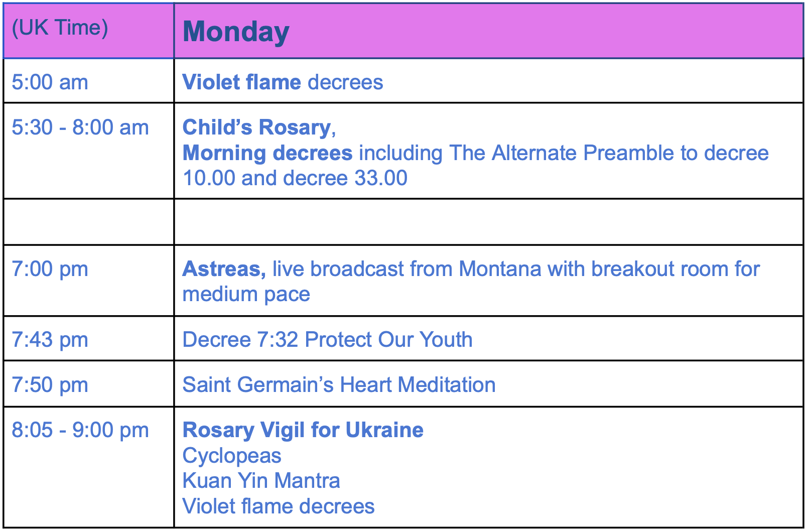Open the Child's Rosary link
The image size is (809, 532).
(x=256, y=127)
